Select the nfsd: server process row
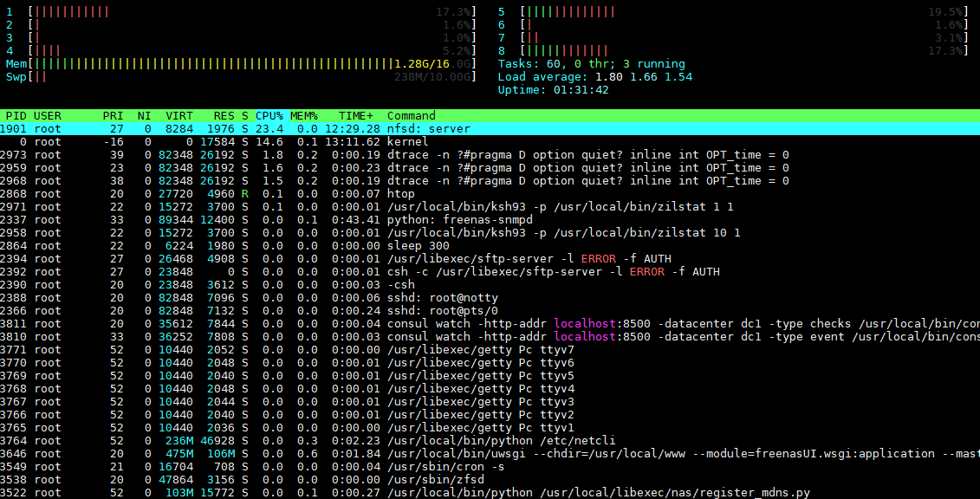 (490, 129)
